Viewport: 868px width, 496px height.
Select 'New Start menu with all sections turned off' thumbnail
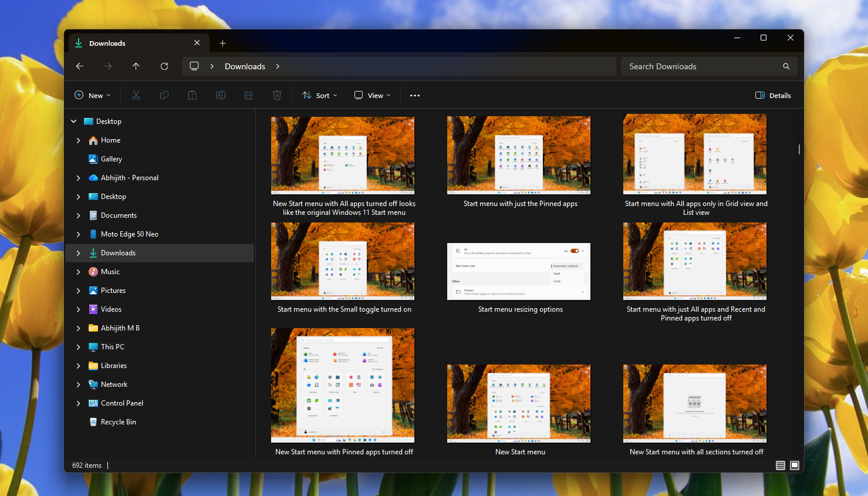click(695, 403)
